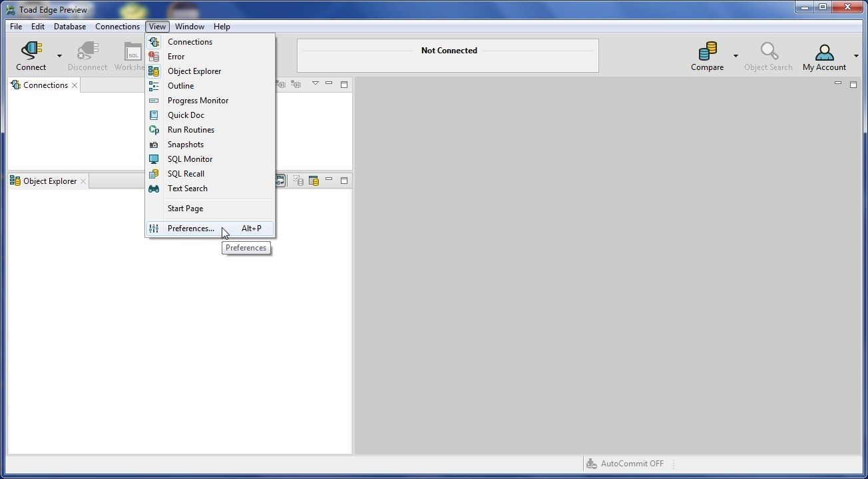
Task: Maximize the gray editor area
Action: tap(853, 85)
